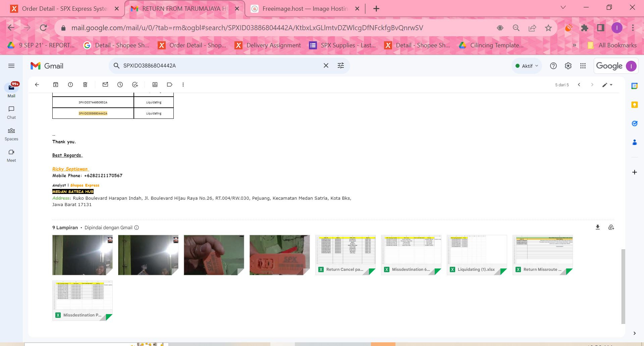Click highlighted SPXID03886804442A cell
Image resolution: width=644 pixels, height=346 pixels.
coord(93,113)
